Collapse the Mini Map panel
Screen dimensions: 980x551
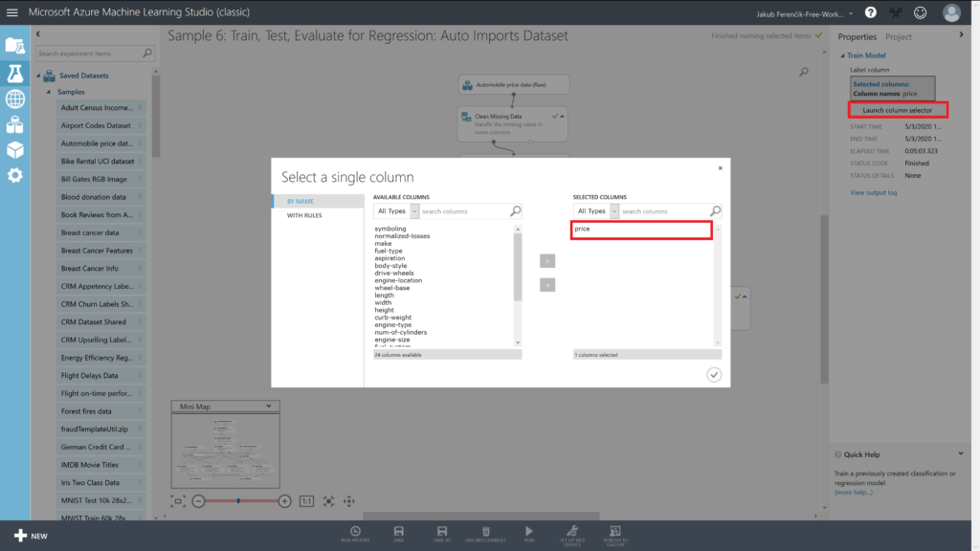pyautogui.click(x=268, y=407)
